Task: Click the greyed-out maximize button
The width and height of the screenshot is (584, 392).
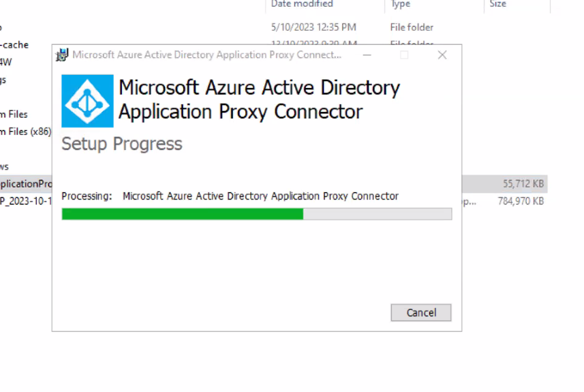Action: click(x=404, y=55)
